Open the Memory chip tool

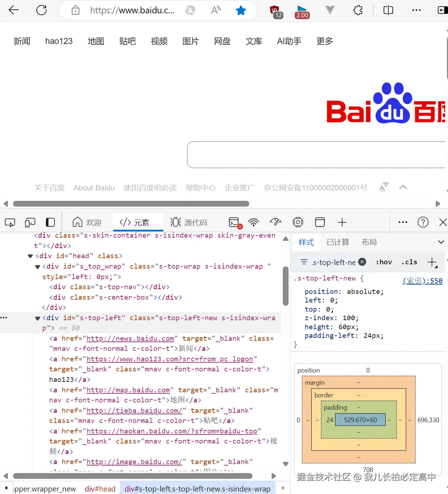pyautogui.click(x=298, y=222)
